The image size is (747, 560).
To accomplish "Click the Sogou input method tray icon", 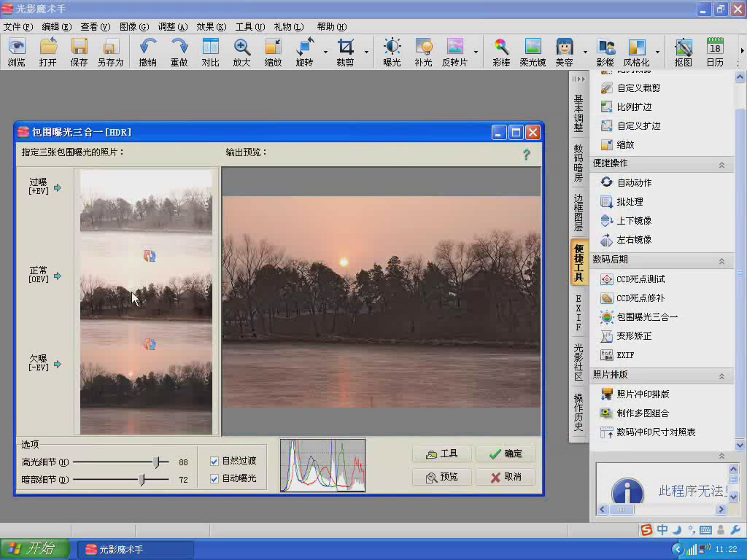I will [646, 529].
